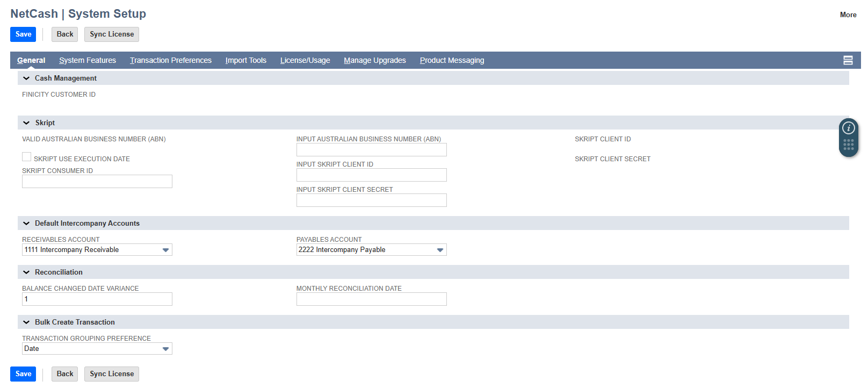This screenshot has width=868, height=388.
Task: Click the info icon in floating widget
Action: pos(848,128)
